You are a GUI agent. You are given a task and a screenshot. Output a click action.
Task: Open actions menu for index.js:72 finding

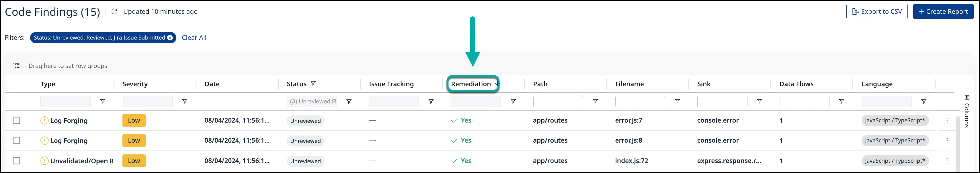947,160
